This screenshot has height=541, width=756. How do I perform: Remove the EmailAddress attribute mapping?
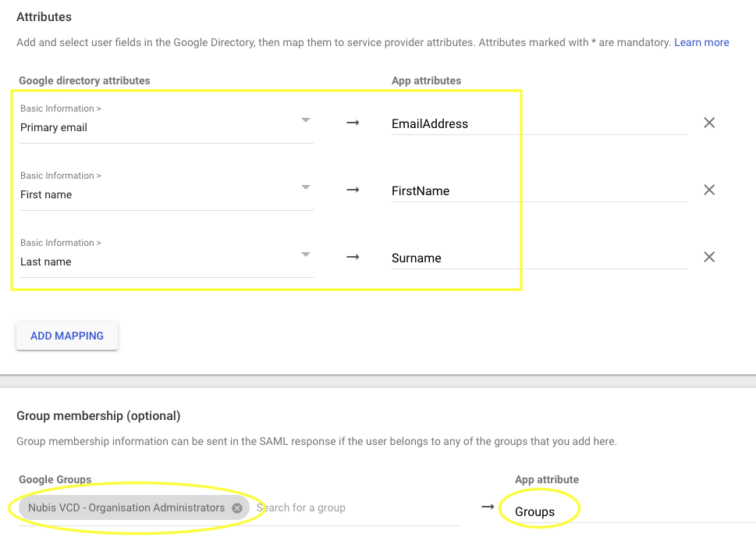709,123
